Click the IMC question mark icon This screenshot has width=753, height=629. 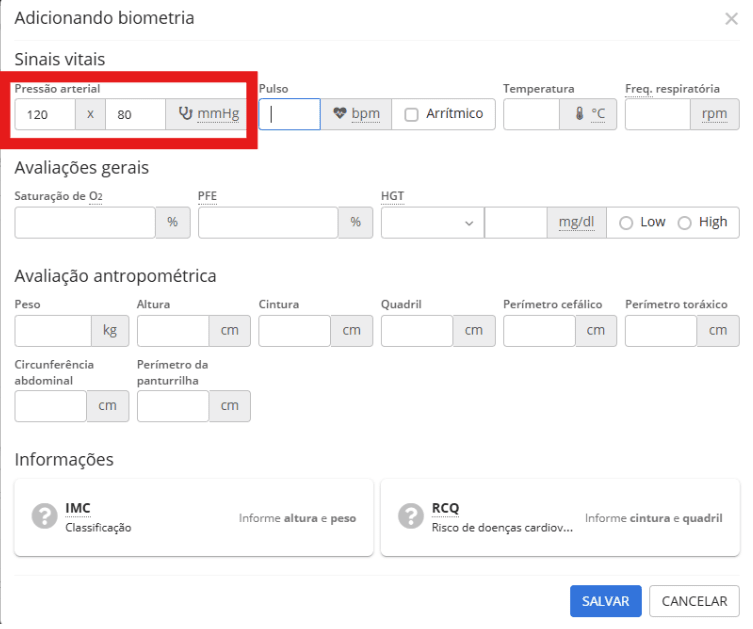[44, 516]
